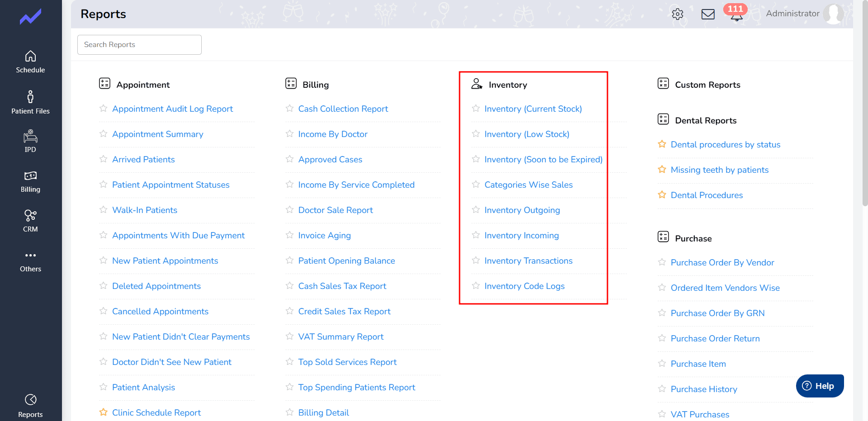Toggle star for Dental Procedures report
The width and height of the screenshot is (868, 421).
pyautogui.click(x=662, y=195)
